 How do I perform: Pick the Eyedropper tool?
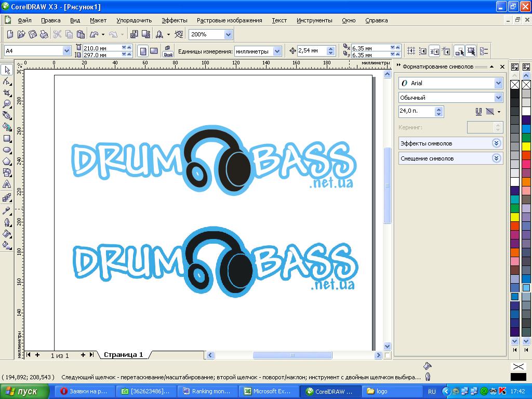tap(7, 210)
